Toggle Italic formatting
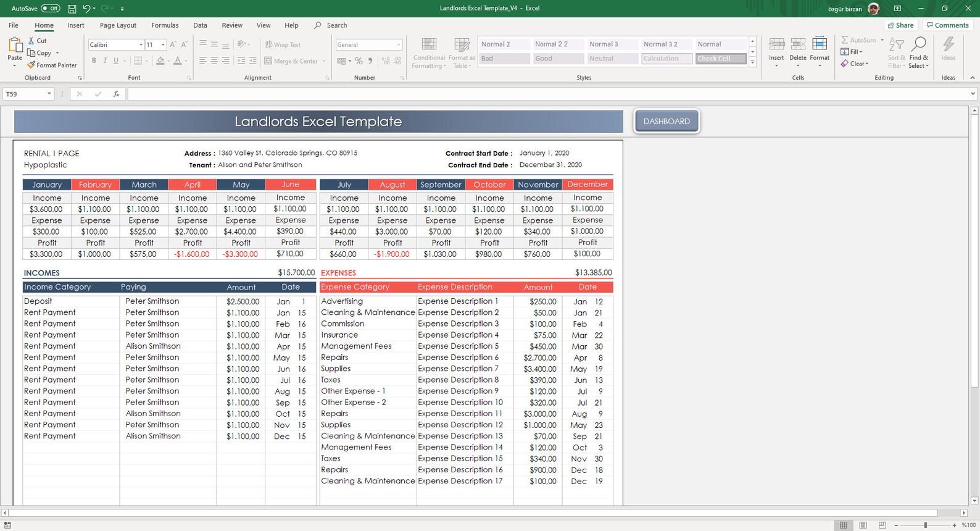The height and width of the screenshot is (531, 980). pos(105,61)
